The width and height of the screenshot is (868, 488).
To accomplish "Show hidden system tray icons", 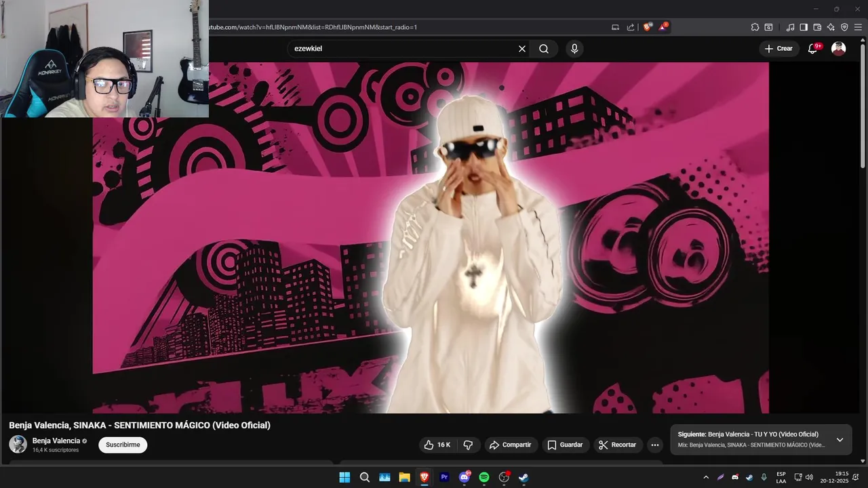I will pos(706,477).
